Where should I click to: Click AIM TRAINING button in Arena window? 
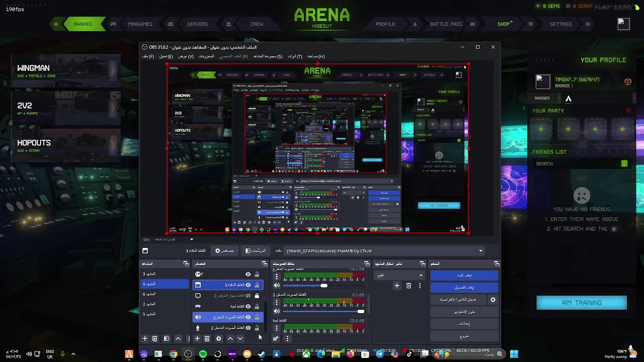pos(582,303)
